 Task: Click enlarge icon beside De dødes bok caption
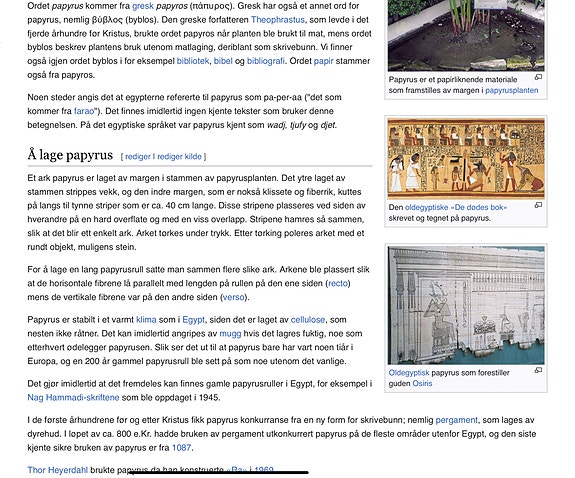[x=538, y=205]
